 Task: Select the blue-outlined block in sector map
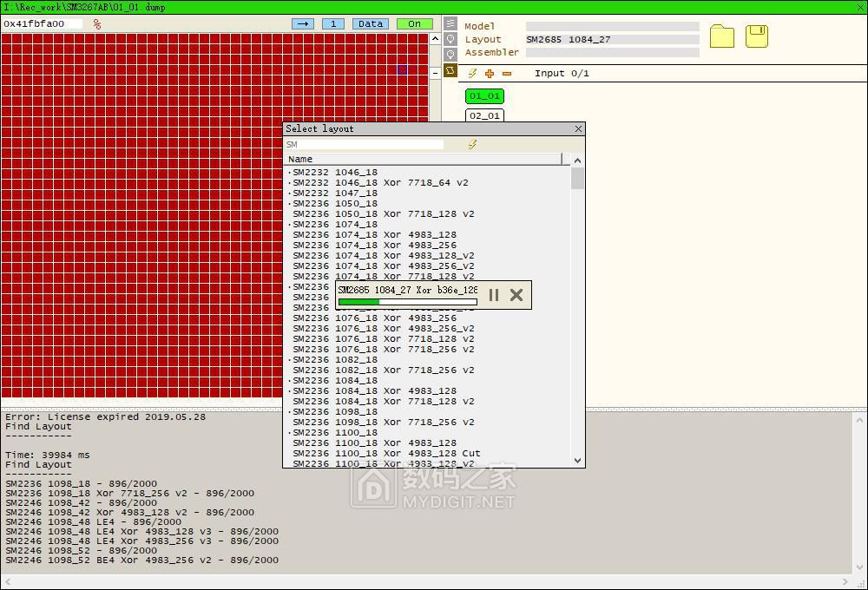click(x=403, y=69)
